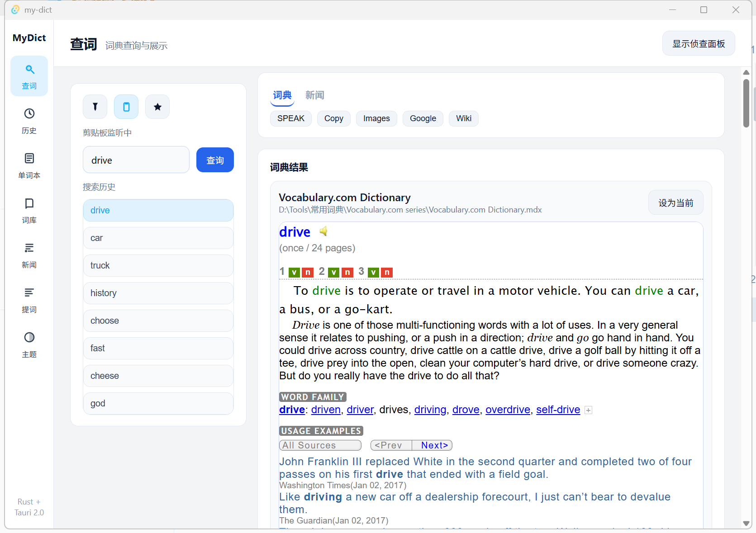Open the 单词本 wordbook sidebar icon
The width and height of the screenshot is (756, 533).
coord(29,165)
